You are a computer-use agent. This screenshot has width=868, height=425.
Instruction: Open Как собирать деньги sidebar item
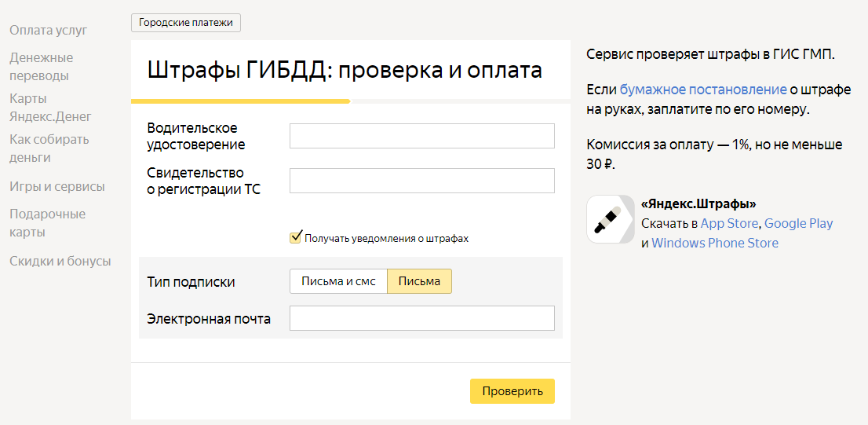click(x=49, y=148)
